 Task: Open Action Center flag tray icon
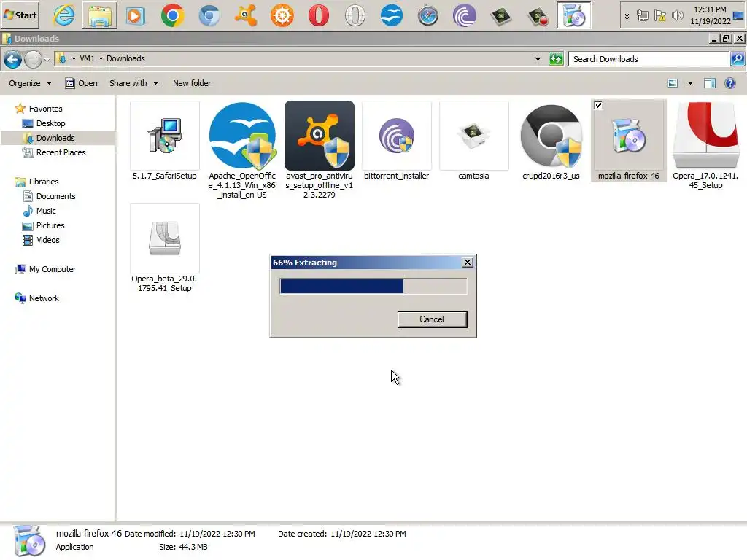(x=659, y=16)
